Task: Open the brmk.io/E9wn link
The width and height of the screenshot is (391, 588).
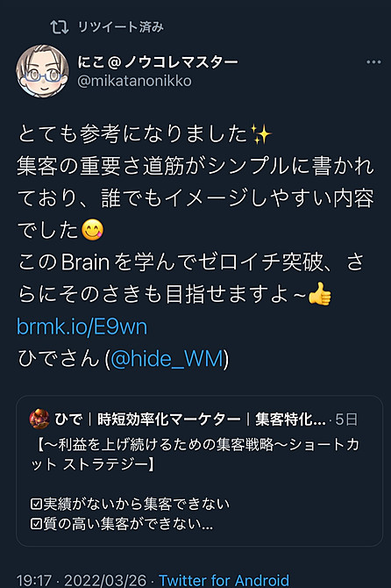Action: tap(82, 326)
